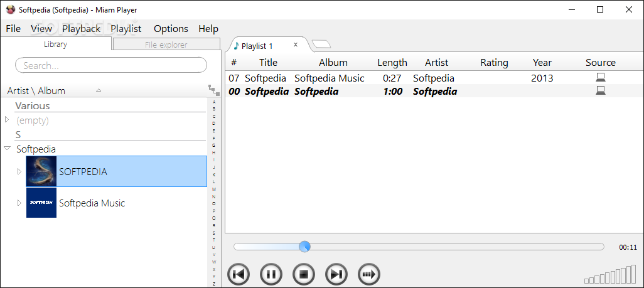Viewport: 644px width, 288px height.
Task: Click the Miam Player app icon in title bar
Action: tap(11, 9)
